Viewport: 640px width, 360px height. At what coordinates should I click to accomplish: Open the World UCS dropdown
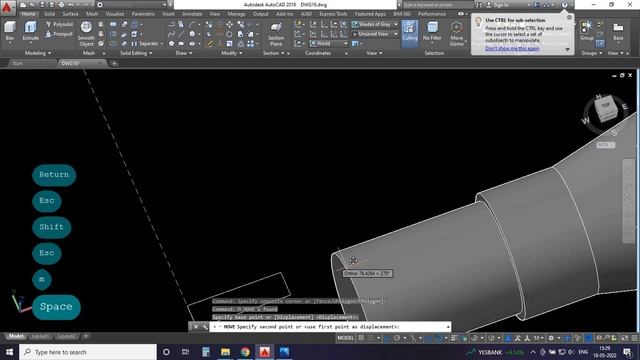(x=329, y=44)
